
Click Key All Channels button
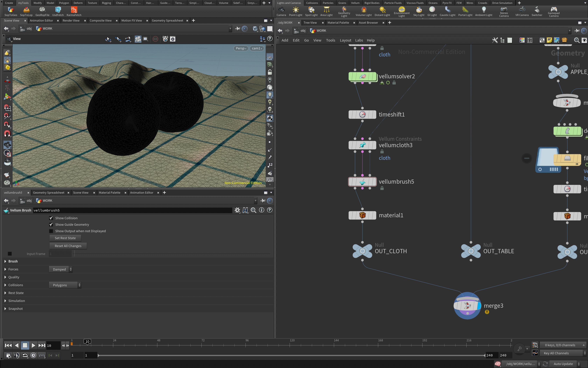563,353
